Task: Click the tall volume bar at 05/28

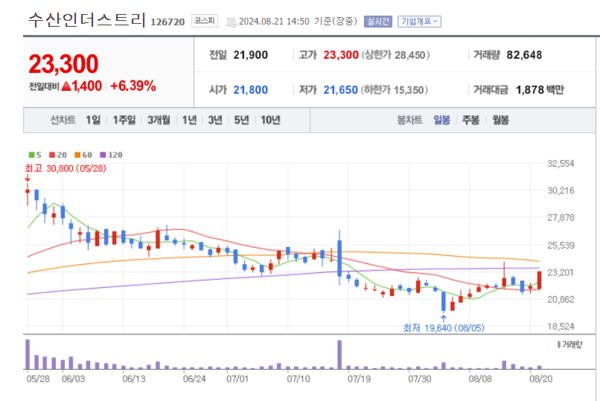Action: point(28,354)
